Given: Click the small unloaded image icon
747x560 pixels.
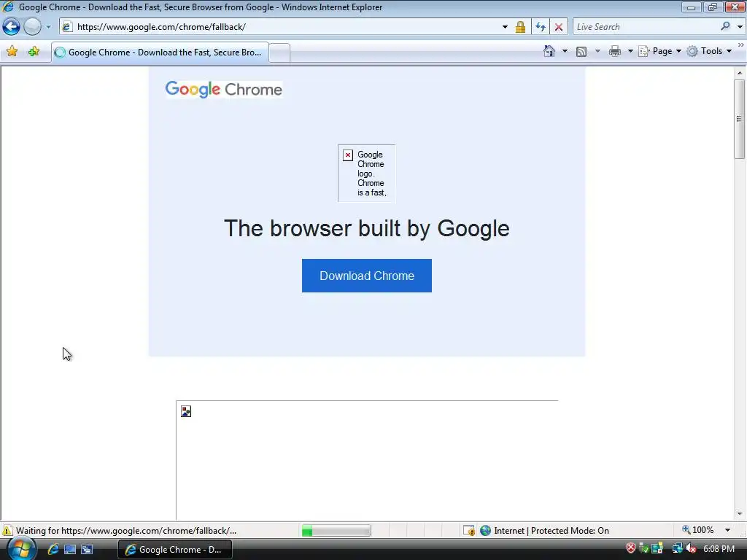Looking at the screenshot, I should (186, 411).
